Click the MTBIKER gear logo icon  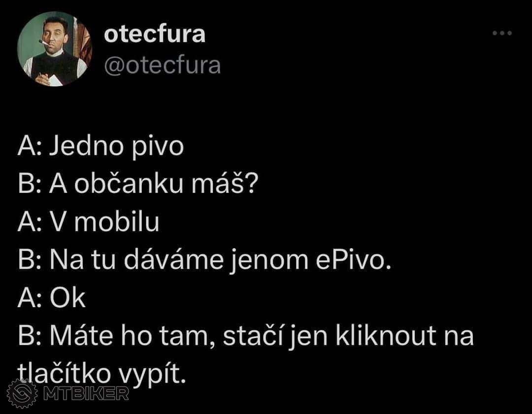(x=22, y=394)
